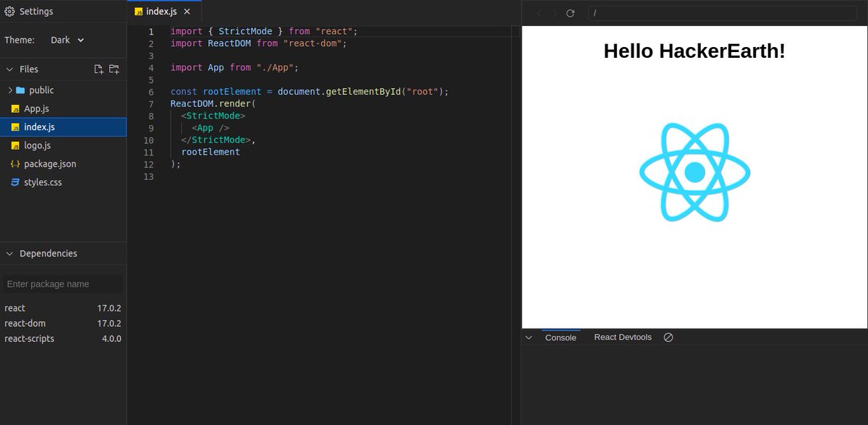Open package.json in the file tree
Image resolution: width=868 pixels, height=425 pixels.
coord(63,164)
